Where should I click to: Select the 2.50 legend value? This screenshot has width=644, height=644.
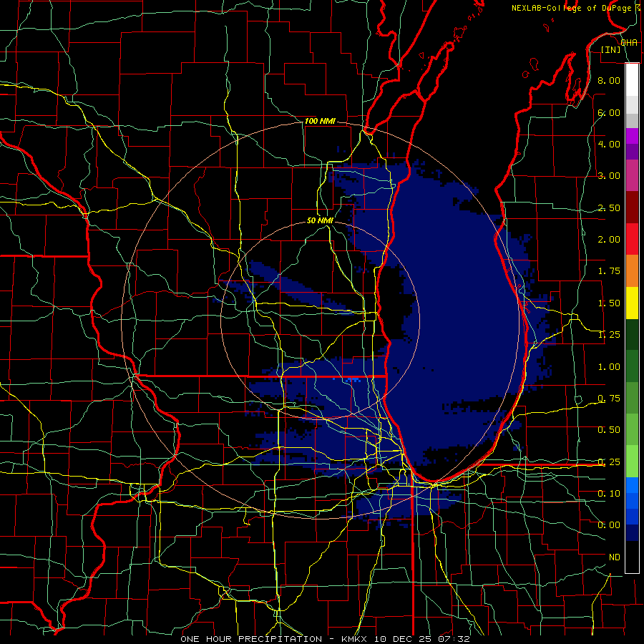tap(609, 208)
